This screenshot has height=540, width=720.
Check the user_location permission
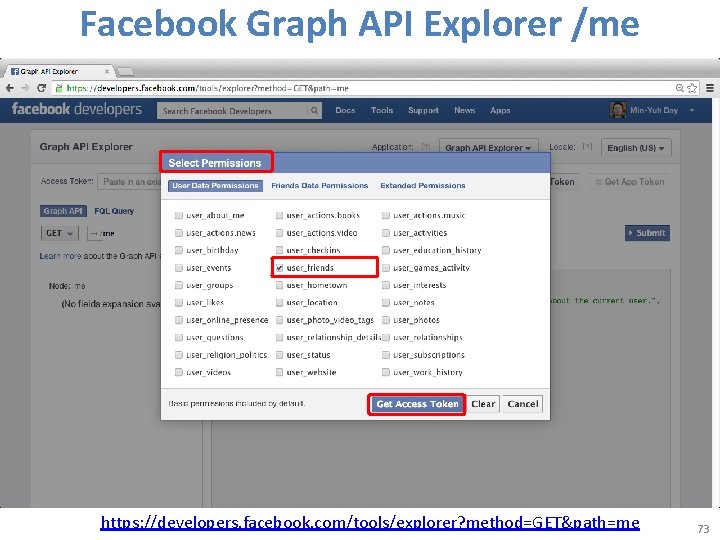[x=279, y=303]
